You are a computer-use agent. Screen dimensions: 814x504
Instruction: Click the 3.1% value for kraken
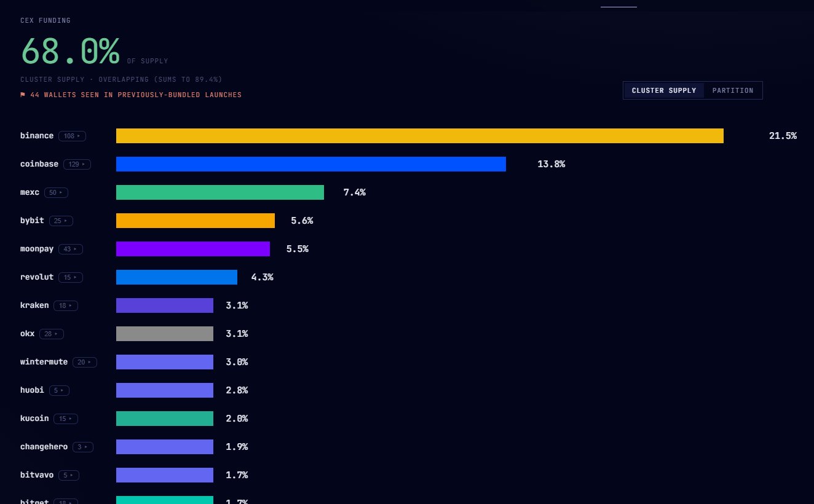(237, 305)
